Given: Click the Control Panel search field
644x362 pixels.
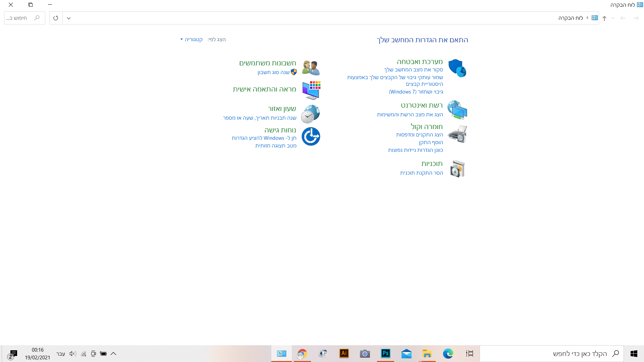Looking at the screenshot, I should pos(20,18).
